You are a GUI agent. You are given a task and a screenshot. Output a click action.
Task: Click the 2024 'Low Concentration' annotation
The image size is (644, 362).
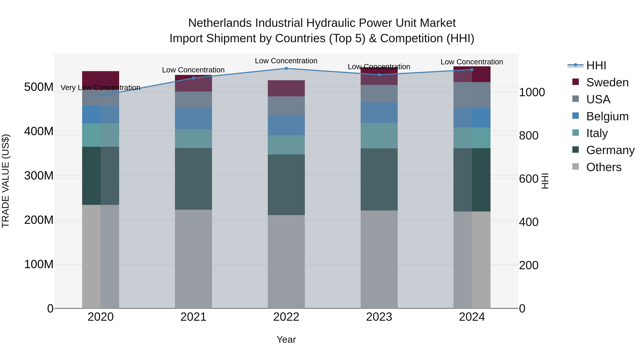472,62
